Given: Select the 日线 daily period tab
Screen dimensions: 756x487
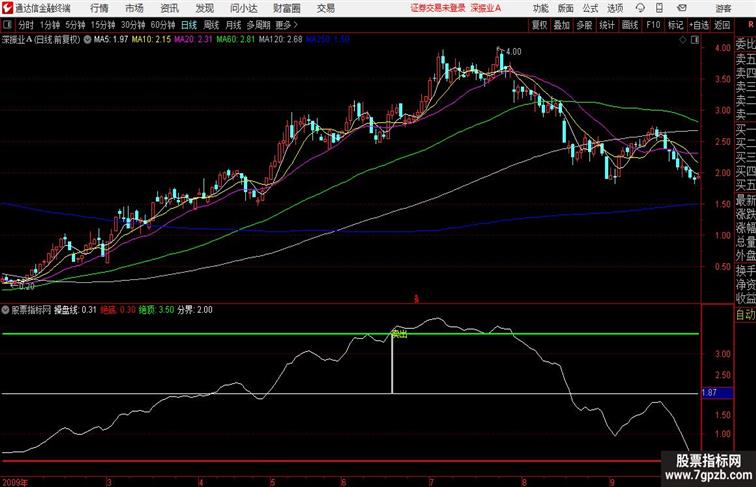Looking at the screenshot, I should tap(189, 25).
